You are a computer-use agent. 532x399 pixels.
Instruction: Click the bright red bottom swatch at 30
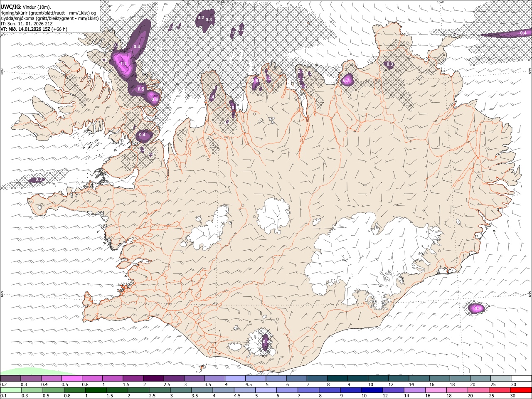520,390
